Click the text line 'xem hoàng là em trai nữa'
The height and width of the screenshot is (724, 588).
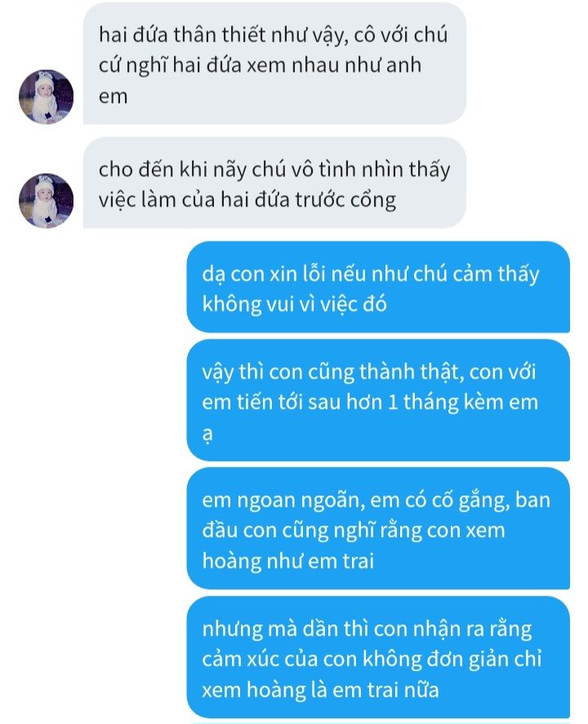point(320,690)
